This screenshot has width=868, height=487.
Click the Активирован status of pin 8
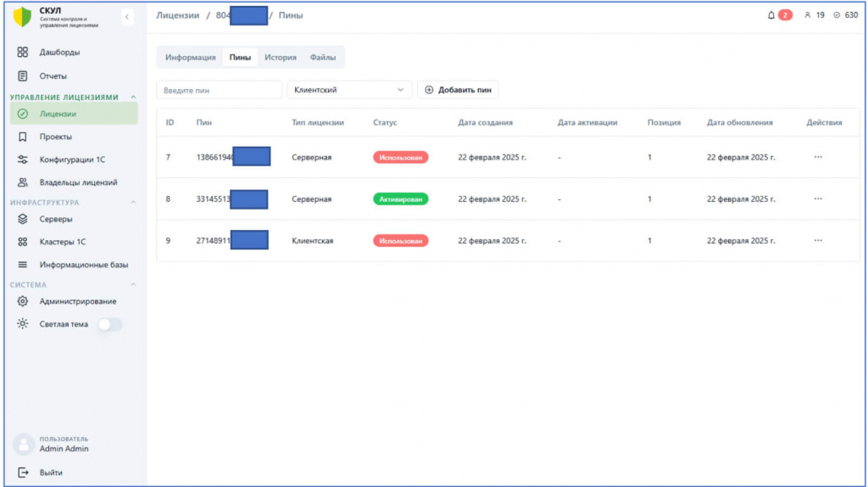click(400, 199)
